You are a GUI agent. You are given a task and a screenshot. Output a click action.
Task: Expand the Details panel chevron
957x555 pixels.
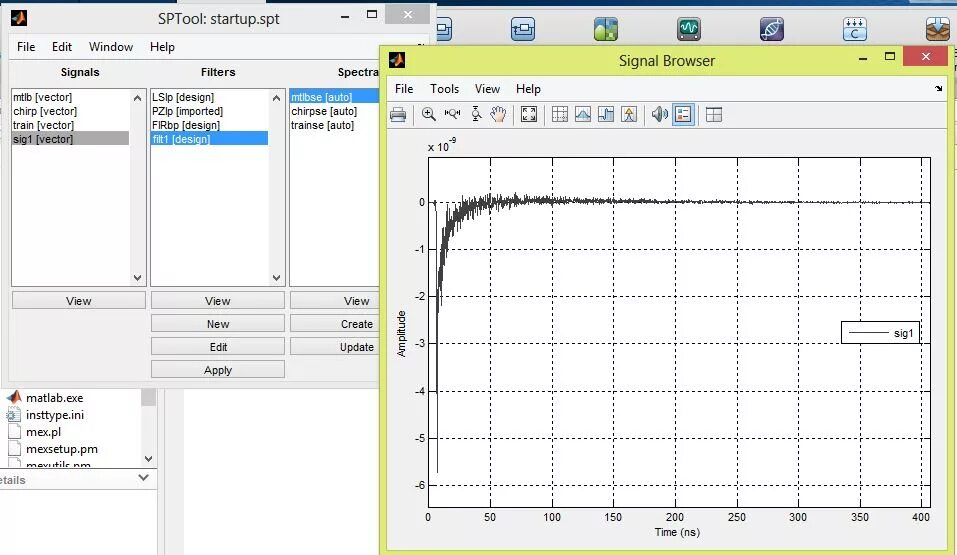143,477
